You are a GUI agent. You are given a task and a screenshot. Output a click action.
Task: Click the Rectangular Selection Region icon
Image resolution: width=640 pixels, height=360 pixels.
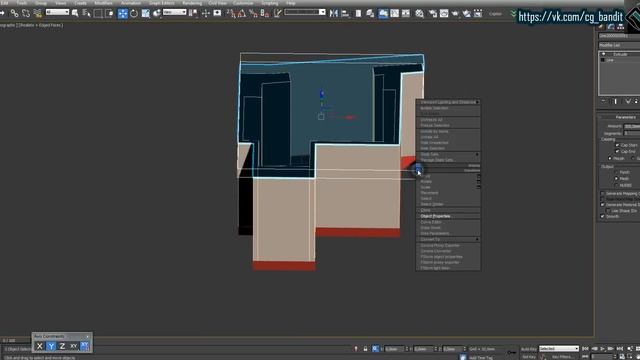coord(98,13)
